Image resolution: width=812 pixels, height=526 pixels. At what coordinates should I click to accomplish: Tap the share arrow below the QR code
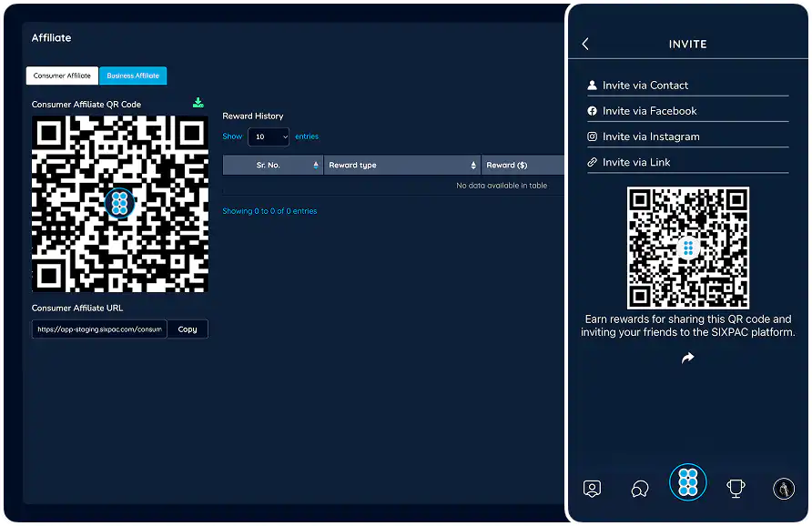coord(687,359)
